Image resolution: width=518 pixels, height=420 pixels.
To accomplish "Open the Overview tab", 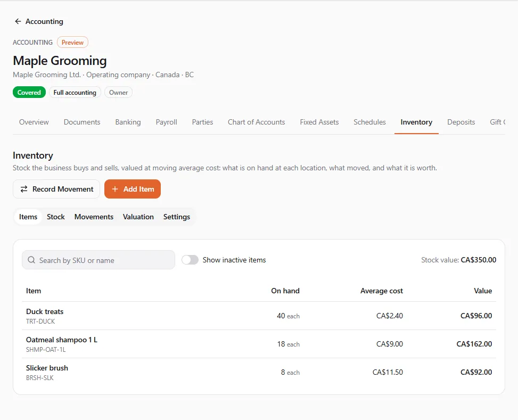I will [34, 122].
